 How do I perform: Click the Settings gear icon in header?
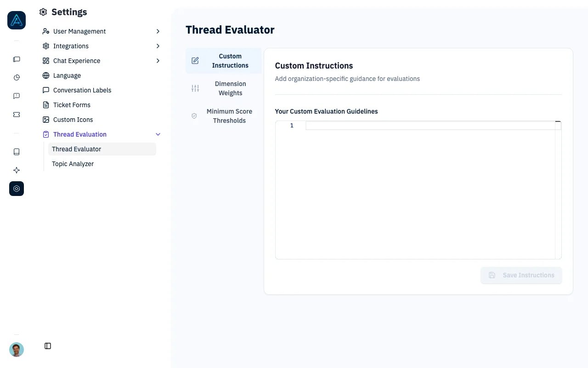(x=43, y=12)
